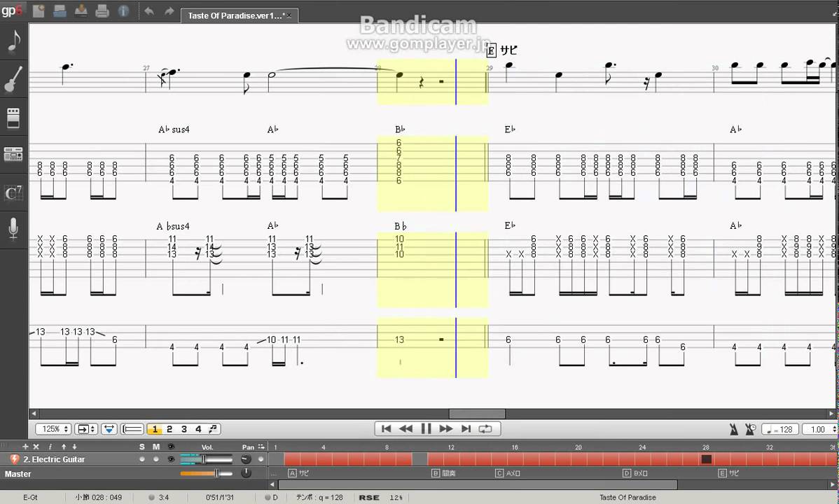
Task: Open the microphone lyrics panel
Action: coord(13,230)
